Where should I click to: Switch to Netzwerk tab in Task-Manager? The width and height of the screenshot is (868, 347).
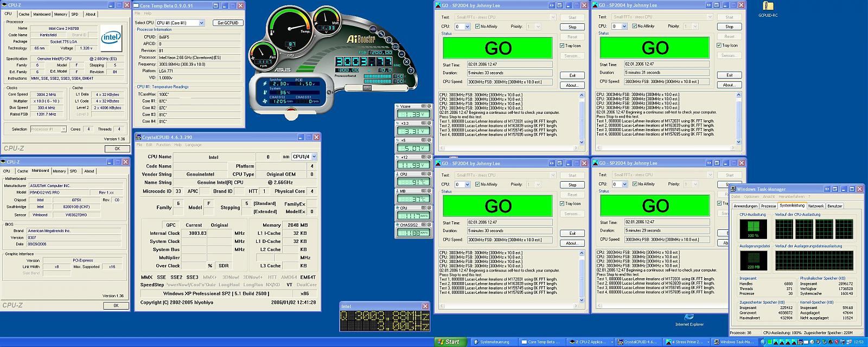pyautogui.click(x=816, y=206)
